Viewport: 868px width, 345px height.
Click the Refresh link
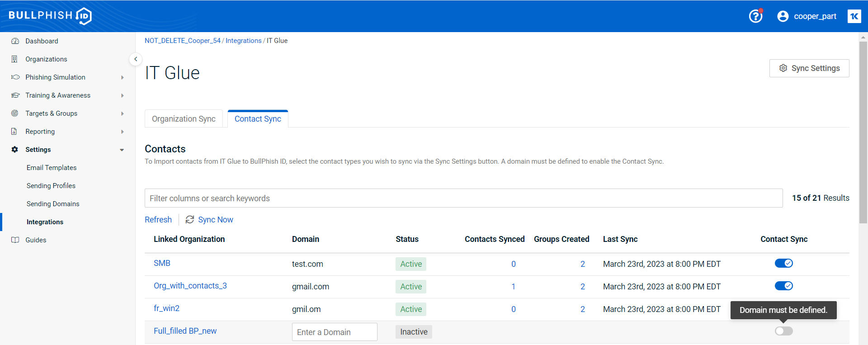point(158,219)
